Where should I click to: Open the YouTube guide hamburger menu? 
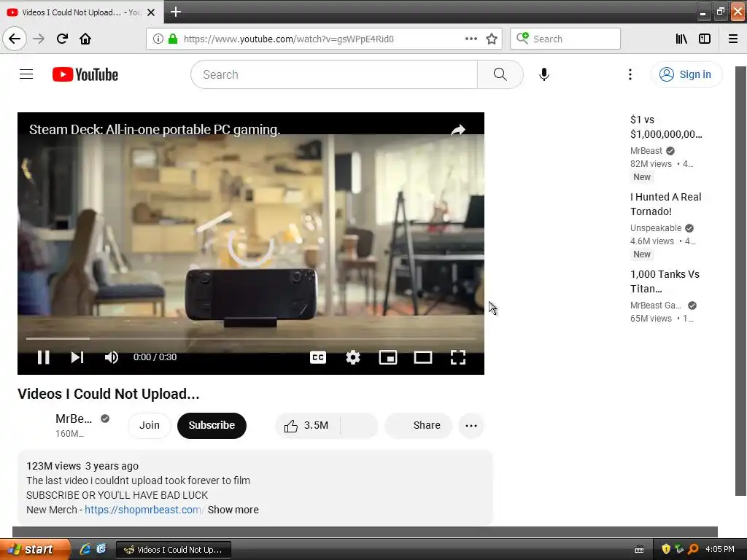tap(26, 74)
